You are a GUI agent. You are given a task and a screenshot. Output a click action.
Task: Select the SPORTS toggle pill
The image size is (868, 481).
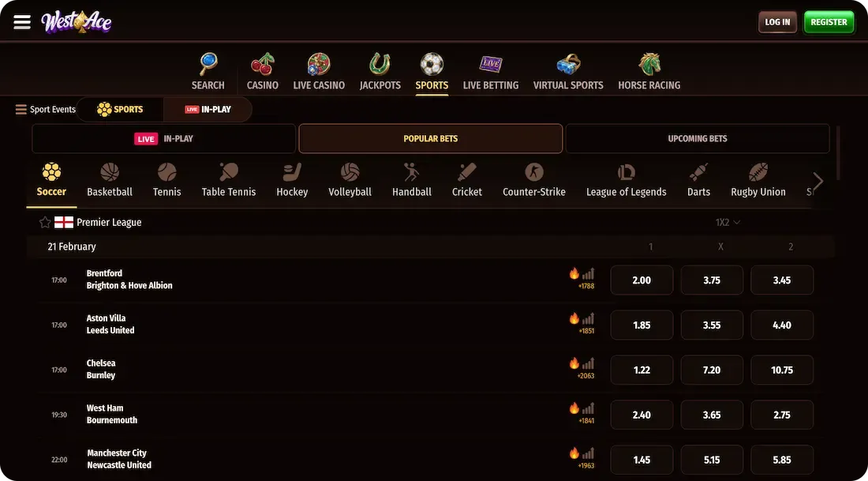pos(120,110)
